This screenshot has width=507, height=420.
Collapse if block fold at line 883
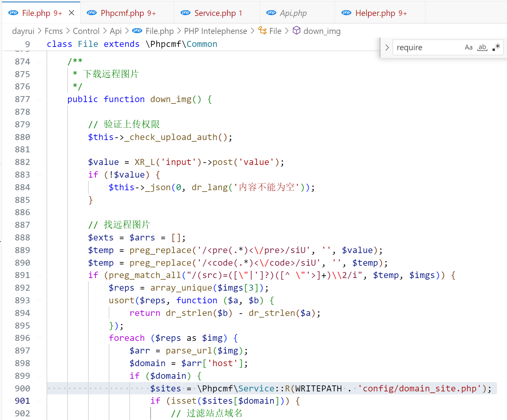[x=40, y=175]
